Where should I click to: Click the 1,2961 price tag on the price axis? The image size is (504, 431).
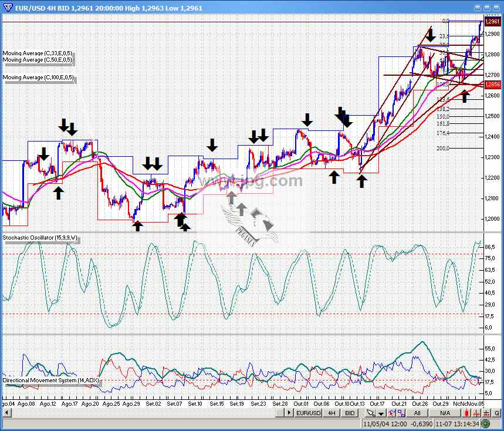492,21
